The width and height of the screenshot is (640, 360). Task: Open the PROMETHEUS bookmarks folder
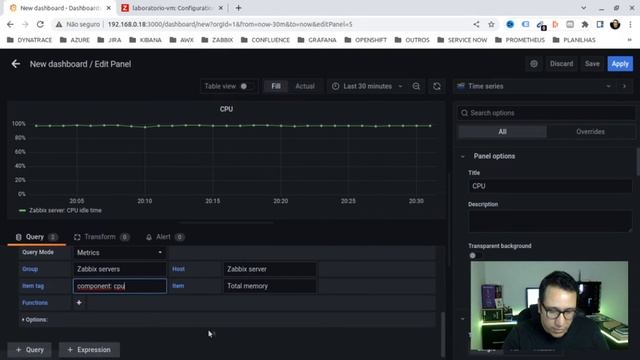520,40
